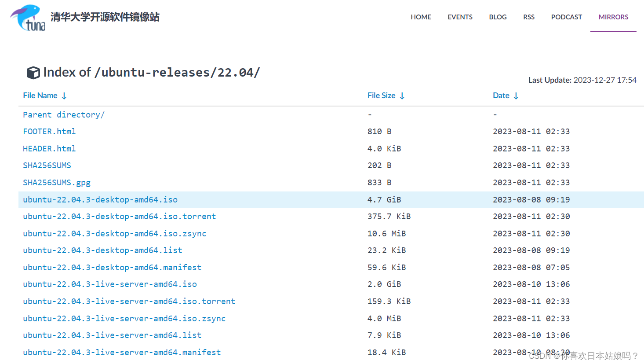Image resolution: width=644 pixels, height=364 pixels.
Task: Open ubuntu-22.04.3-desktop-amd64.list
Action: coord(102,250)
